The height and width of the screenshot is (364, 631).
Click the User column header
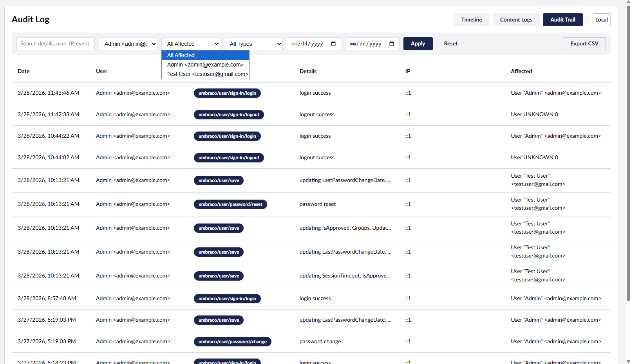[101, 71]
